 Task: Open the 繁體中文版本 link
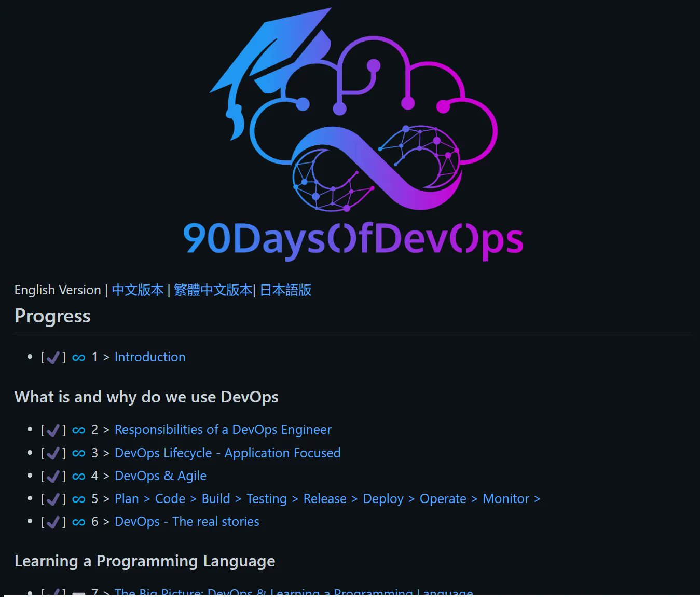212,290
